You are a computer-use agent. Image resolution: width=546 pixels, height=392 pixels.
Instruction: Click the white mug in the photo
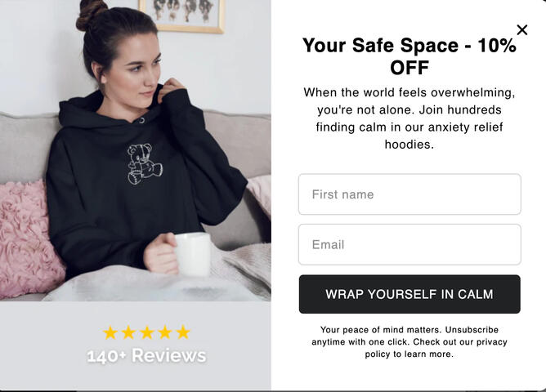pyautogui.click(x=193, y=254)
